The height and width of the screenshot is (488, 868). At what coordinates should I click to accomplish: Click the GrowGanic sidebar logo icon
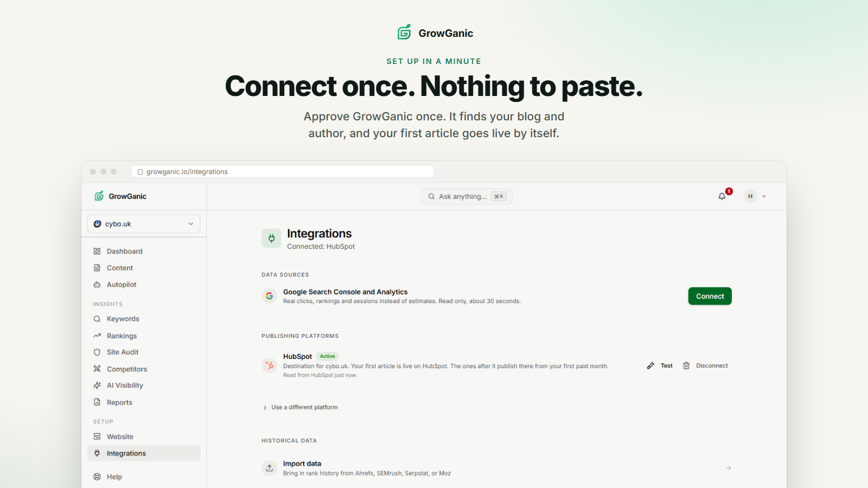[x=99, y=196]
